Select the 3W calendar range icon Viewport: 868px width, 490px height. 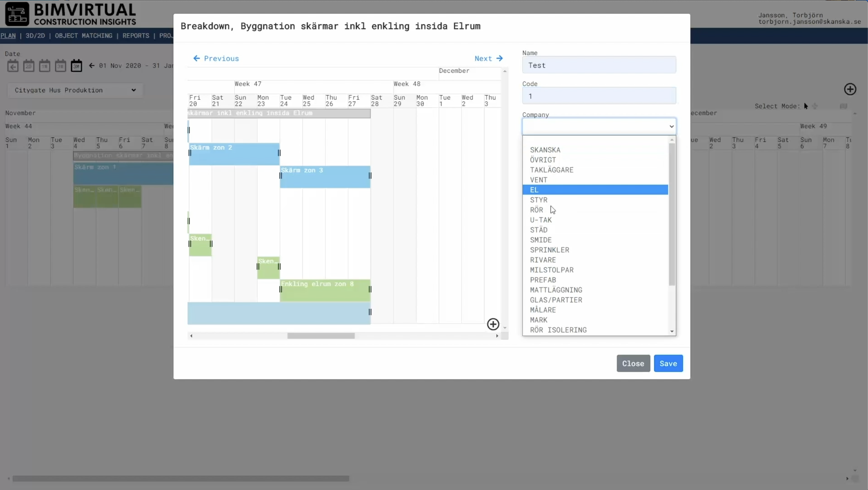(60, 66)
